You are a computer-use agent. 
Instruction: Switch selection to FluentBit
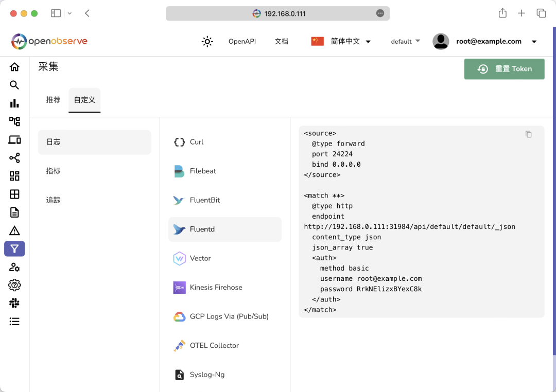224,200
